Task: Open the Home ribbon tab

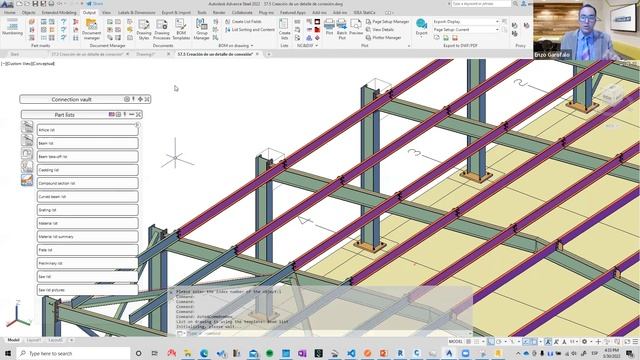Action: pyautogui.click(x=9, y=13)
